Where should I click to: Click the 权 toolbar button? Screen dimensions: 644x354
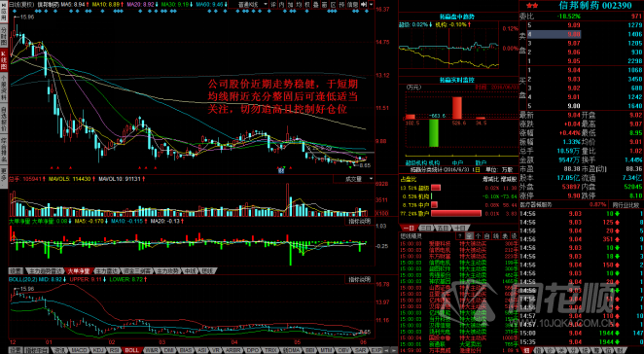click(307, 4)
